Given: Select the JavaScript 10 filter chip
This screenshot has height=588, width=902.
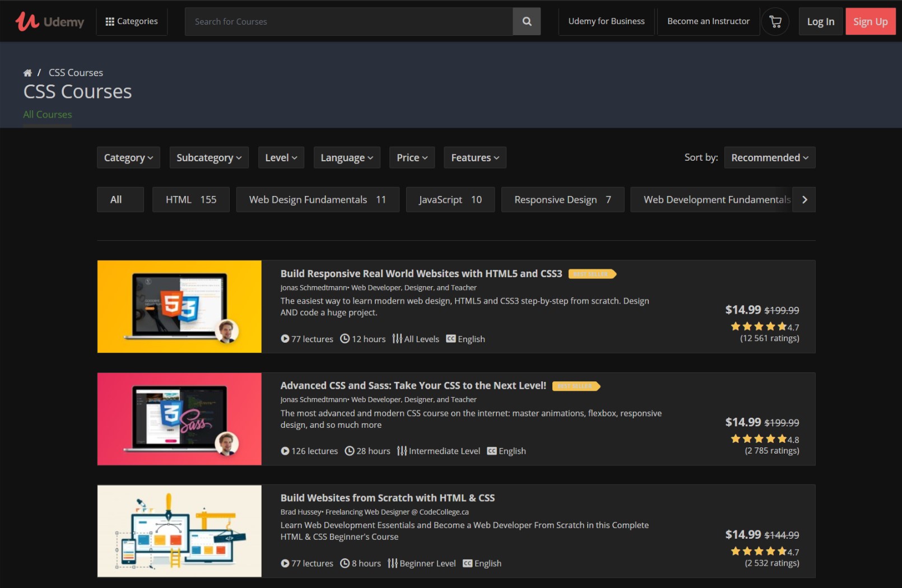Looking at the screenshot, I should [450, 199].
